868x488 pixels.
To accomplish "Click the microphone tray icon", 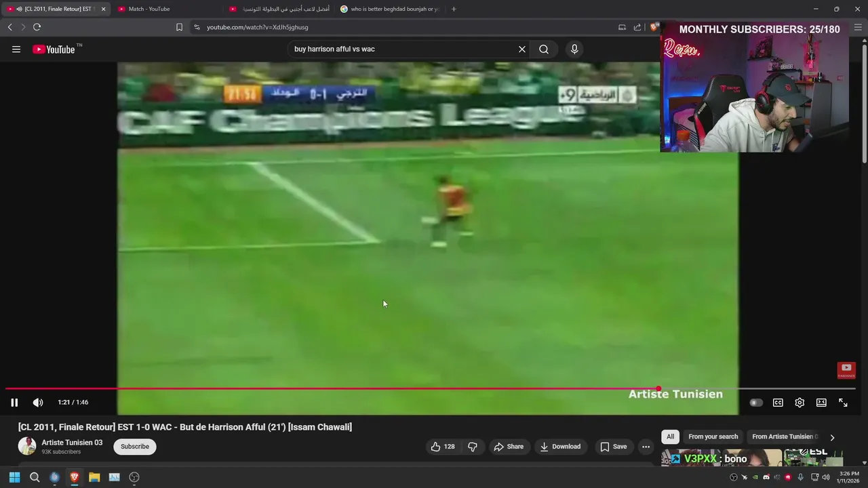I will (800, 477).
